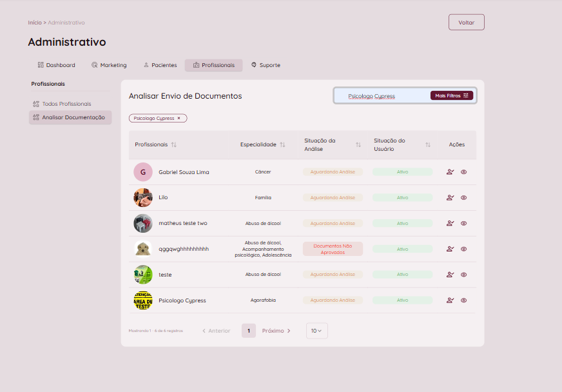Open the Suporte tab
This screenshot has height=392, width=562.
(x=266, y=65)
